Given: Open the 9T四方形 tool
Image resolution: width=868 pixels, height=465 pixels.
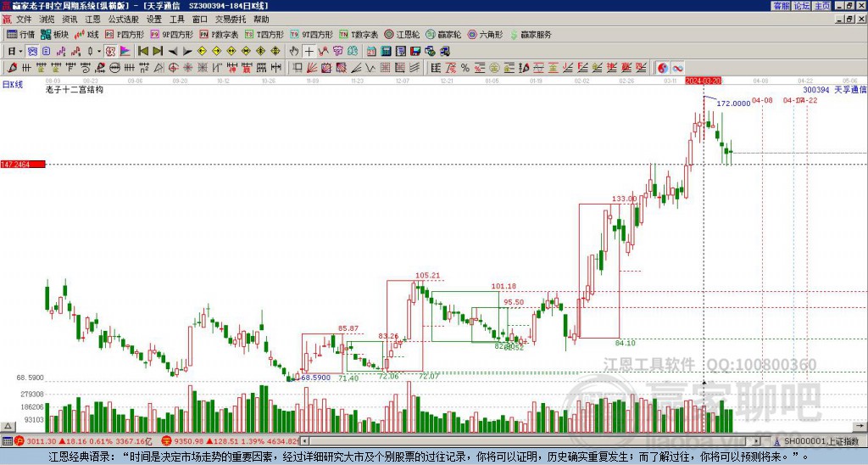Looking at the screenshot, I should (x=311, y=34).
